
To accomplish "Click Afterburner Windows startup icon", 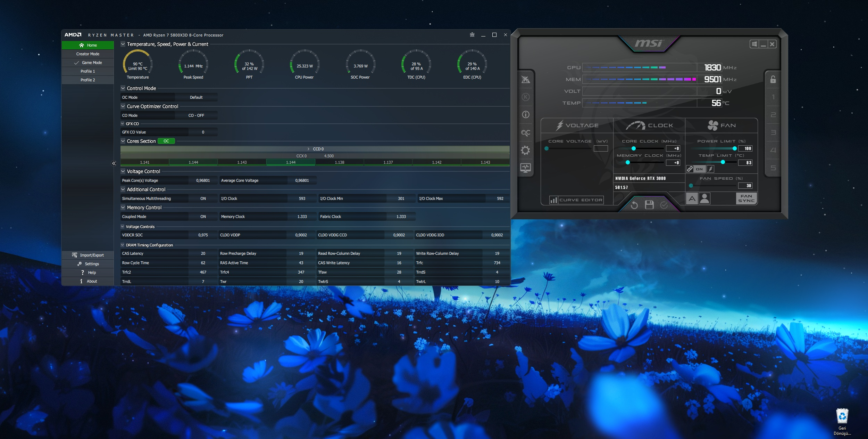I will tap(754, 44).
